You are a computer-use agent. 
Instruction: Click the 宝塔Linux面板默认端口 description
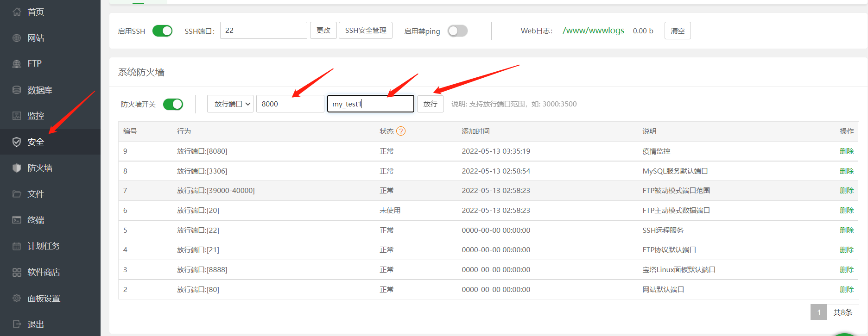coord(679,269)
